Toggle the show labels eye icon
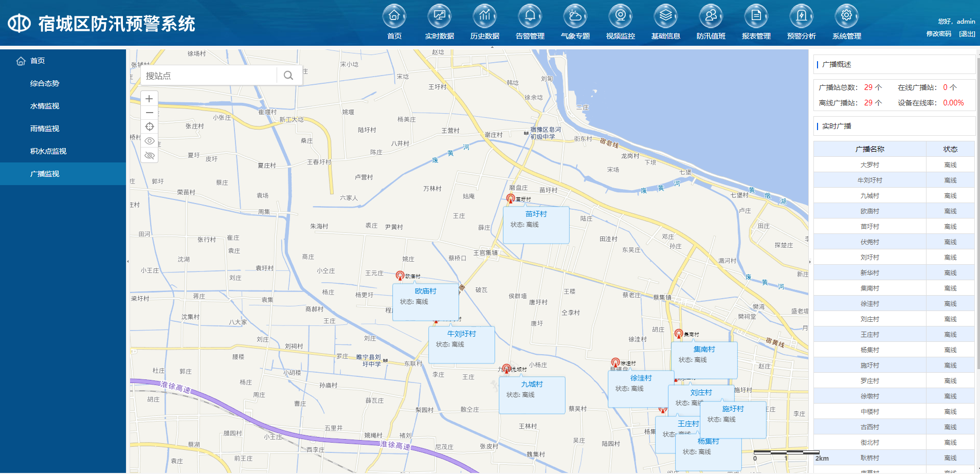980x474 pixels. point(150,141)
